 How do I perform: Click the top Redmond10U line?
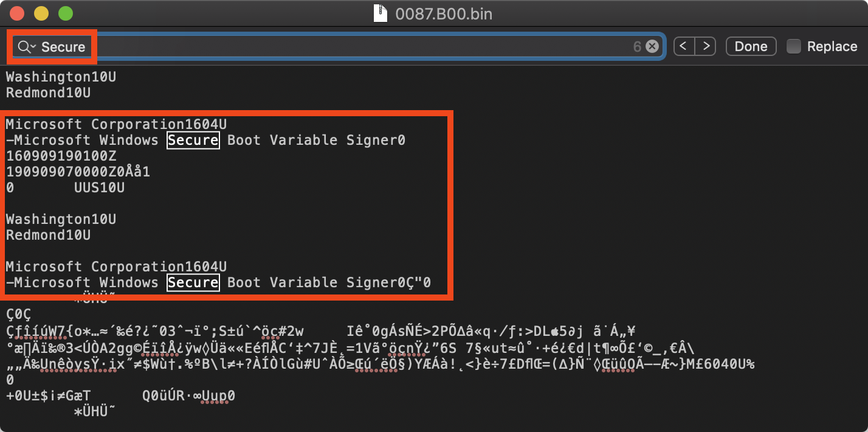click(48, 92)
